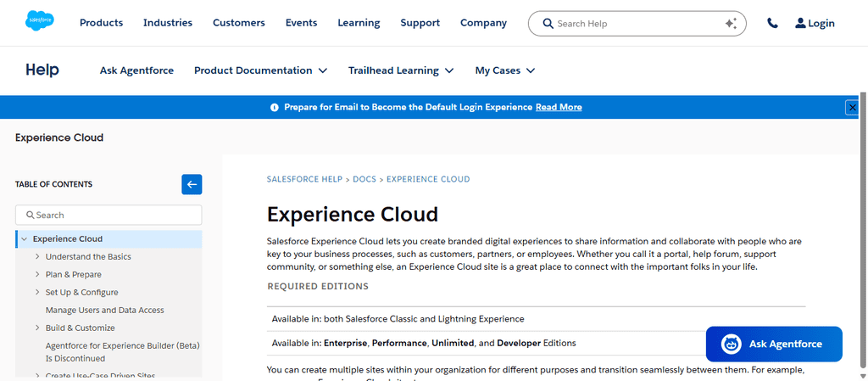The height and width of the screenshot is (381, 868).
Task: Go to Salesforce Help breadcrumb
Action: click(x=304, y=179)
